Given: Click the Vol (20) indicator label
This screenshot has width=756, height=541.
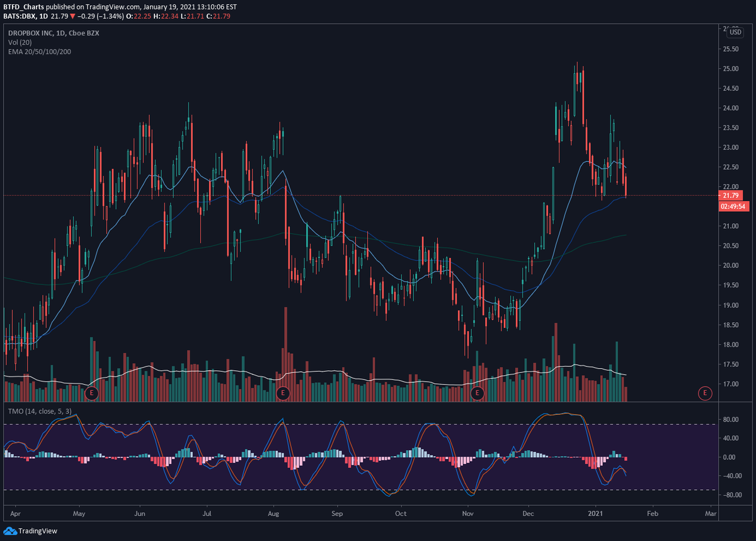Looking at the screenshot, I should 20,42.
